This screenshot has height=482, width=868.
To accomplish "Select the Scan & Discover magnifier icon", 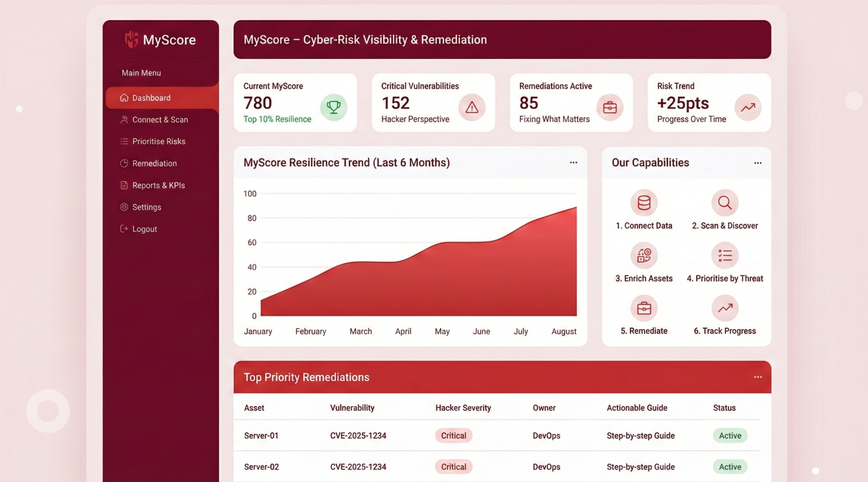I will coord(725,203).
